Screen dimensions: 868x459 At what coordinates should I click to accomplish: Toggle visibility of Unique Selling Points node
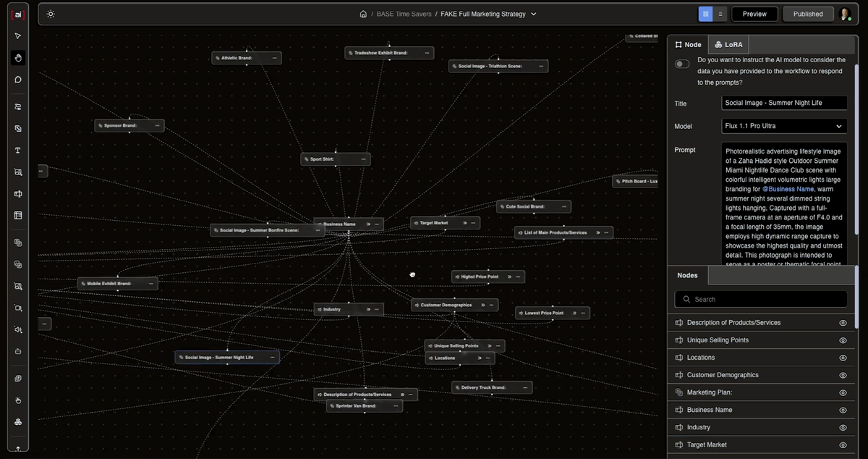(x=843, y=340)
